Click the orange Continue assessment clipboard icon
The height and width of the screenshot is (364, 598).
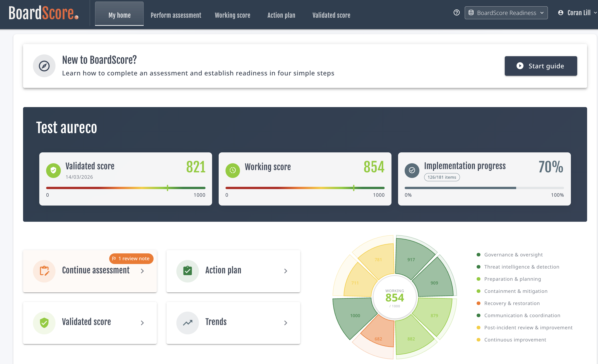(44, 271)
